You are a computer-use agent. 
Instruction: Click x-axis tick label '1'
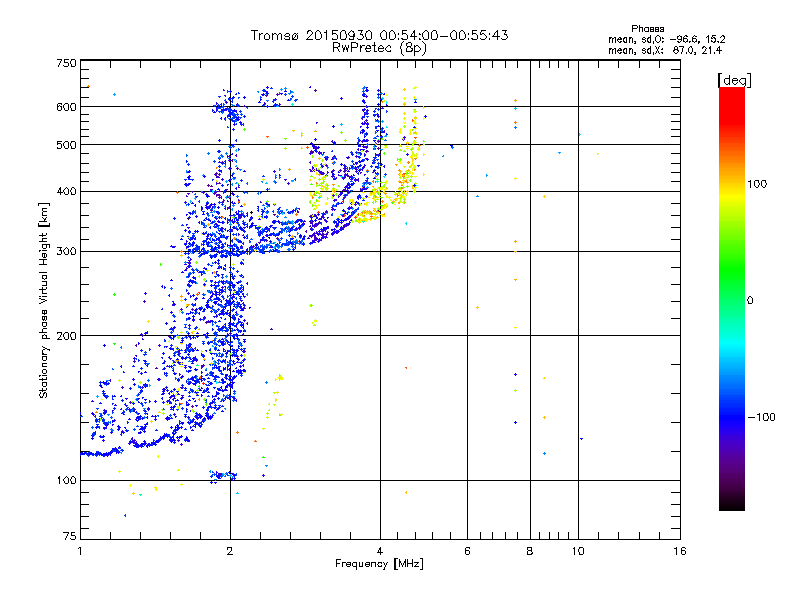coord(80,551)
